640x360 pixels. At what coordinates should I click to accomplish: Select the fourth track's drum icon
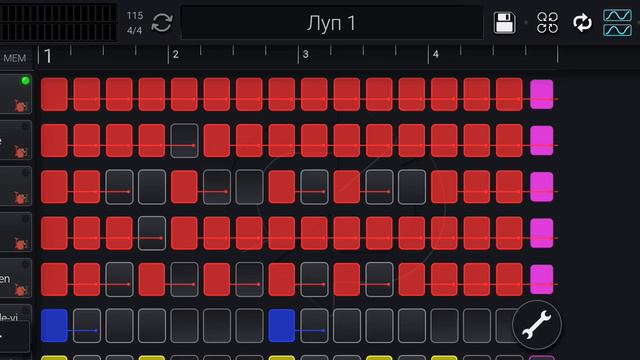coord(20,244)
